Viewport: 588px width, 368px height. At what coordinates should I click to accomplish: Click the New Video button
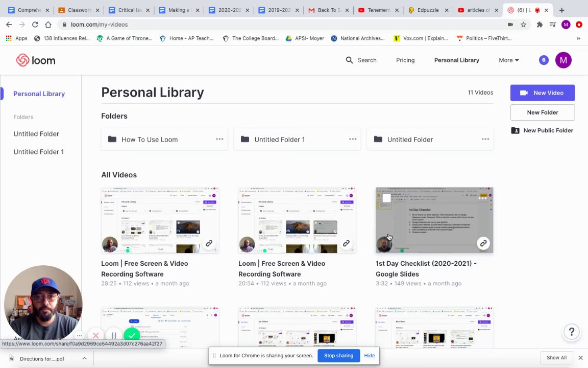coord(542,93)
